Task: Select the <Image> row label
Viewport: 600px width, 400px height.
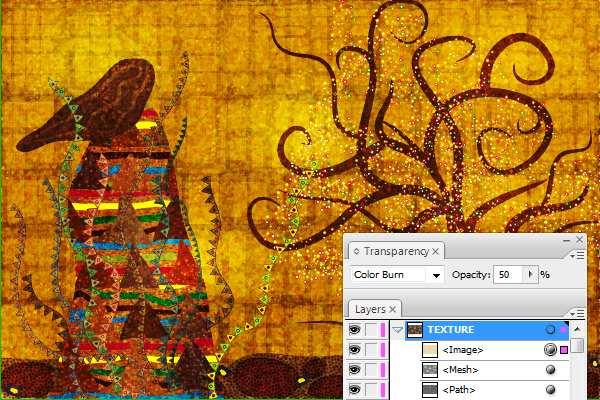Action: [463, 350]
